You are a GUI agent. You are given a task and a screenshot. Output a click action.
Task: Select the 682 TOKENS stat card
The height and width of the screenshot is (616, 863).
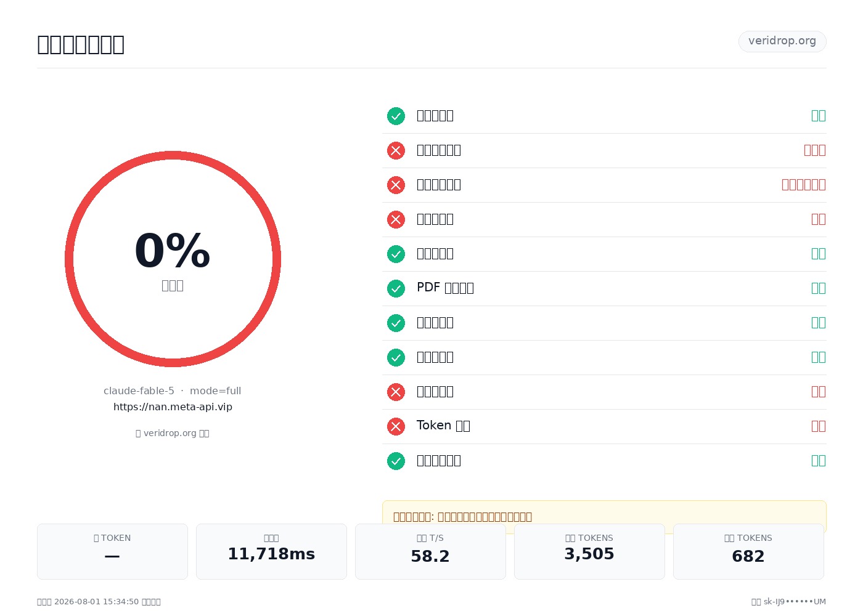point(748,551)
